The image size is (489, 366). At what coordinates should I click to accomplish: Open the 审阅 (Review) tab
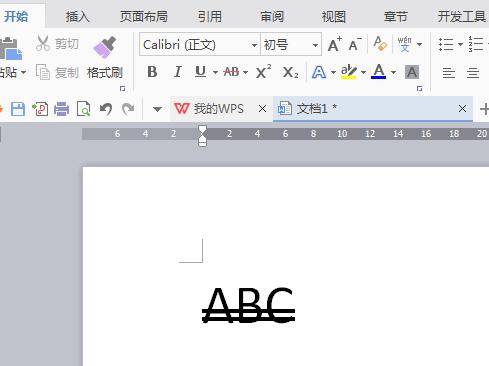pyautogui.click(x=272, y=16)
